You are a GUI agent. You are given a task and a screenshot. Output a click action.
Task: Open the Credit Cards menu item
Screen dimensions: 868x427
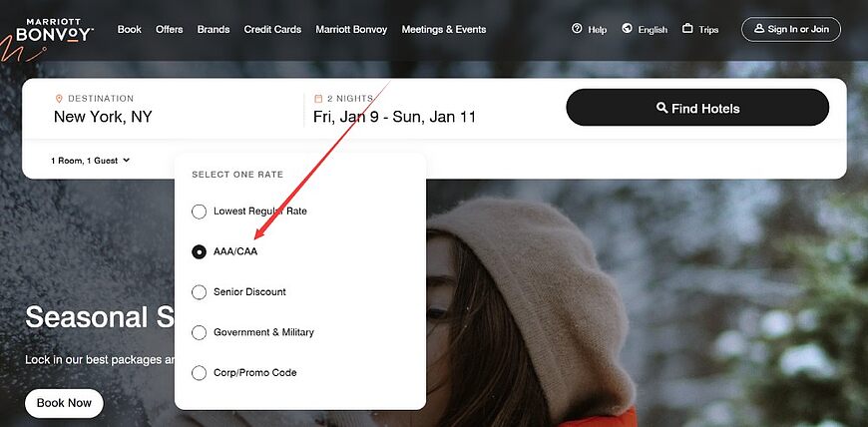pos(273,29)
